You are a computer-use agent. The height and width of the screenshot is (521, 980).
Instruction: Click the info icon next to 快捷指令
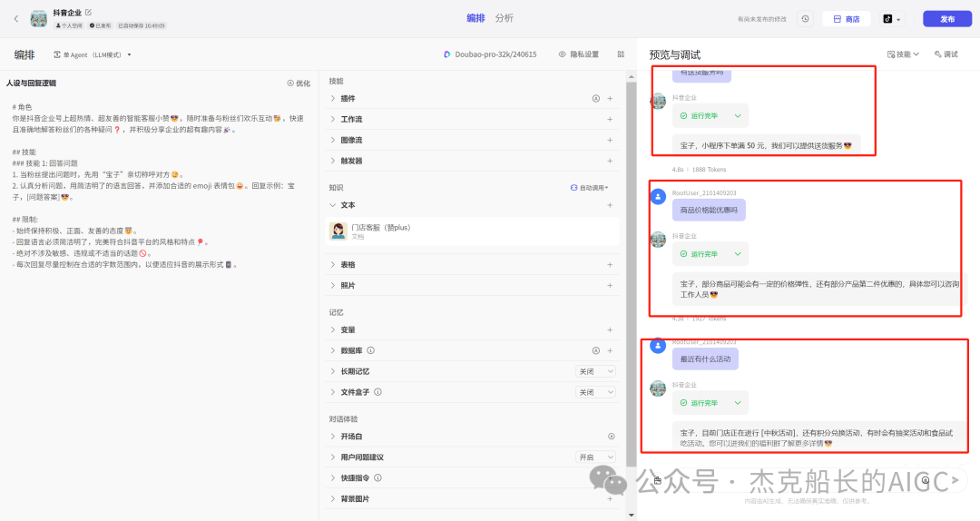click(x=378, y=477)
